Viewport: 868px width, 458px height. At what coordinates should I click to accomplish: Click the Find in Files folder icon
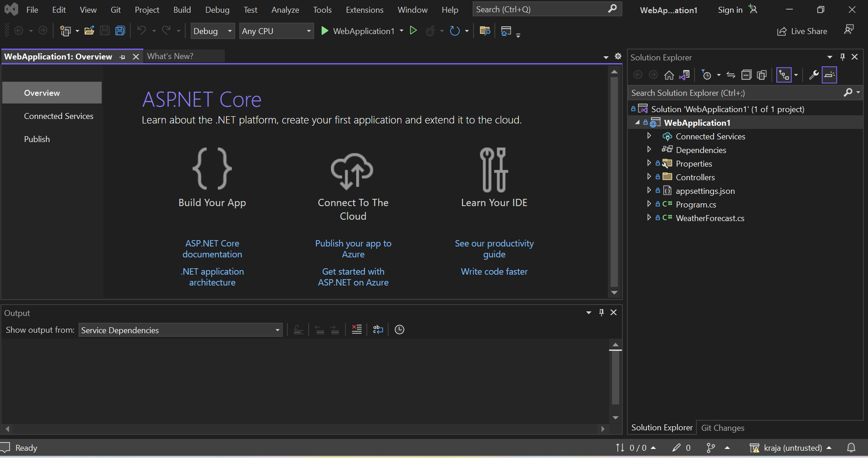coord(485,31)
